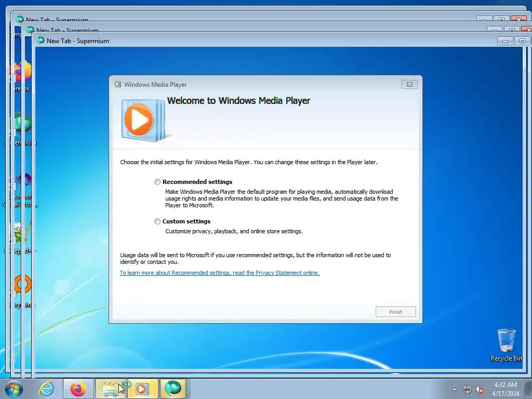Click the muted volume tray icon

[x=480, y=390]
